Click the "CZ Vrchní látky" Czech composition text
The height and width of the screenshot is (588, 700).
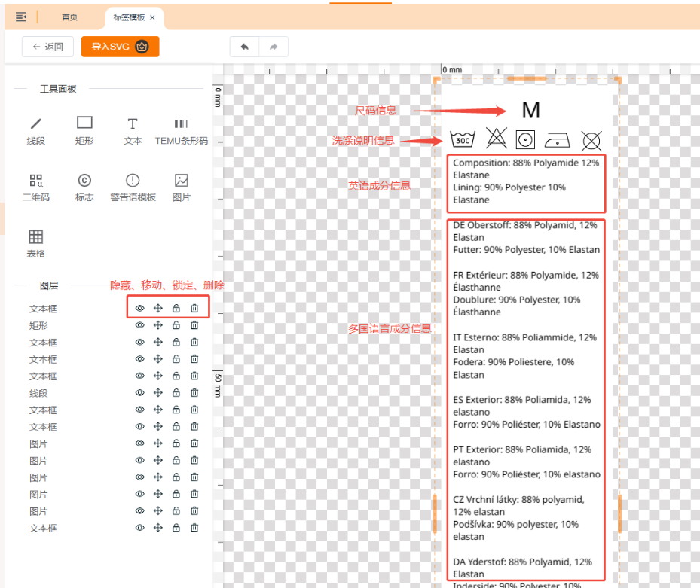coord(518,518)
